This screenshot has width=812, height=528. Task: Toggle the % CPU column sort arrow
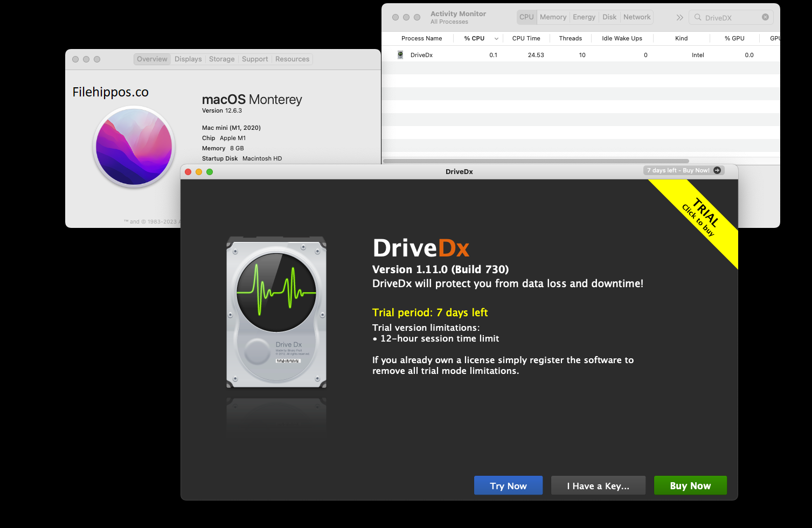click(496, 39)
